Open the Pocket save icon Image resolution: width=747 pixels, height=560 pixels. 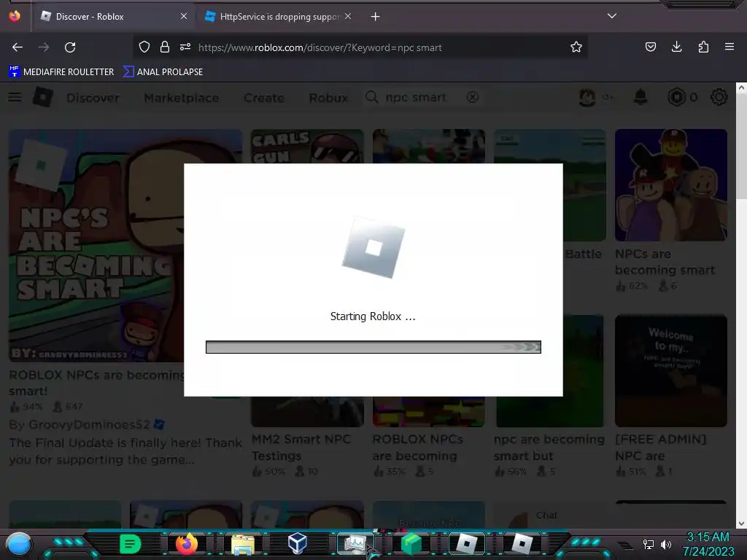(650, 47)
